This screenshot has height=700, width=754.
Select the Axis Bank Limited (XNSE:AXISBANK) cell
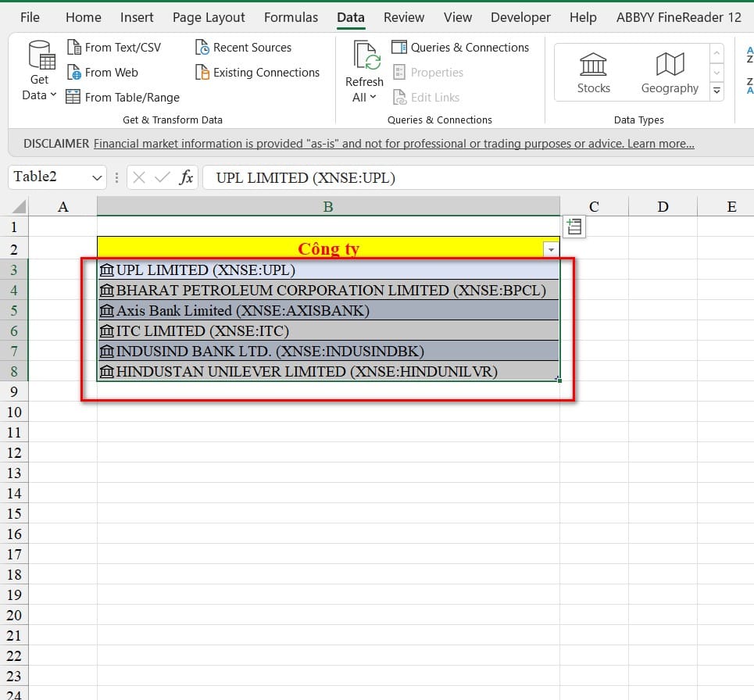pos(328,310)
